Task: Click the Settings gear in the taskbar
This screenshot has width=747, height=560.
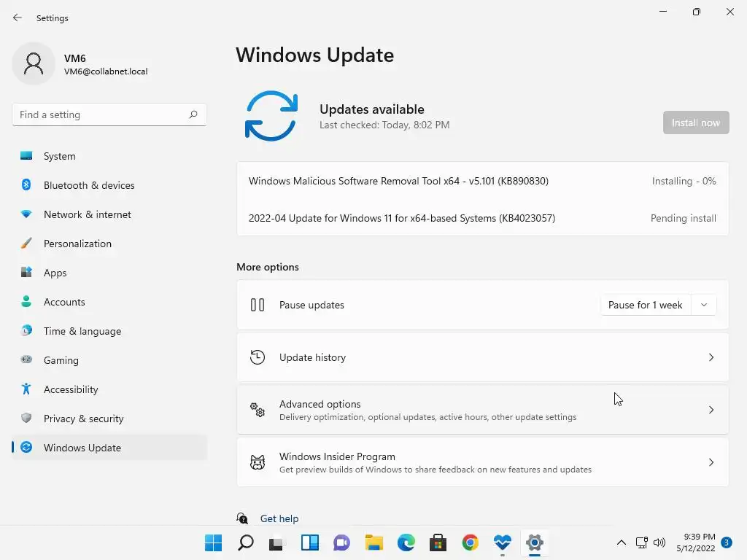Action: coord(535,542)
